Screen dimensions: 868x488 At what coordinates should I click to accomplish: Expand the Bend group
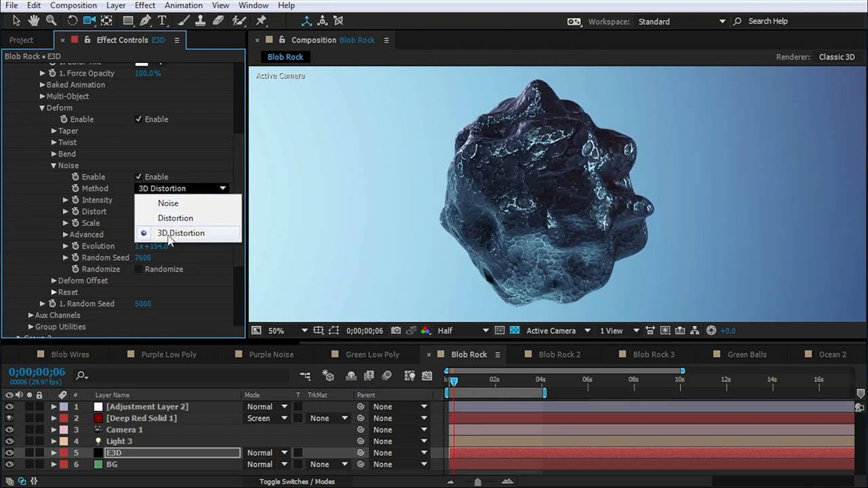tap(54, 154)
